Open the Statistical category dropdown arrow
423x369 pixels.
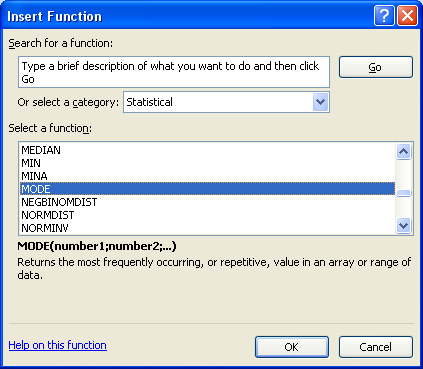pos(320,102)
